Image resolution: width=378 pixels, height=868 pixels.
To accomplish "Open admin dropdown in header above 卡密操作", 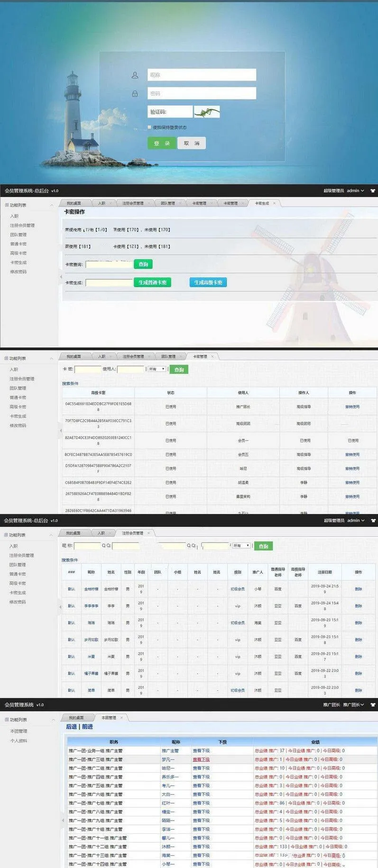I will pos(355,190).
